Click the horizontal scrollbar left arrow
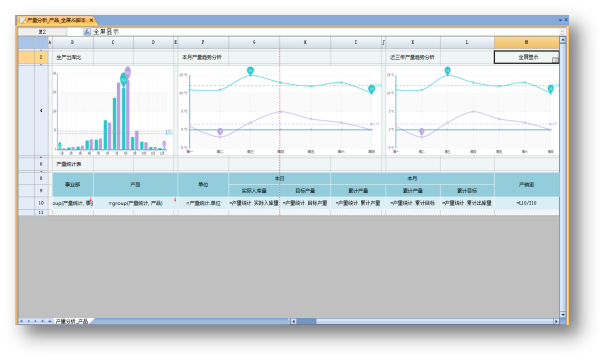This screenshot has height=362, width=606. click(293, 321)
